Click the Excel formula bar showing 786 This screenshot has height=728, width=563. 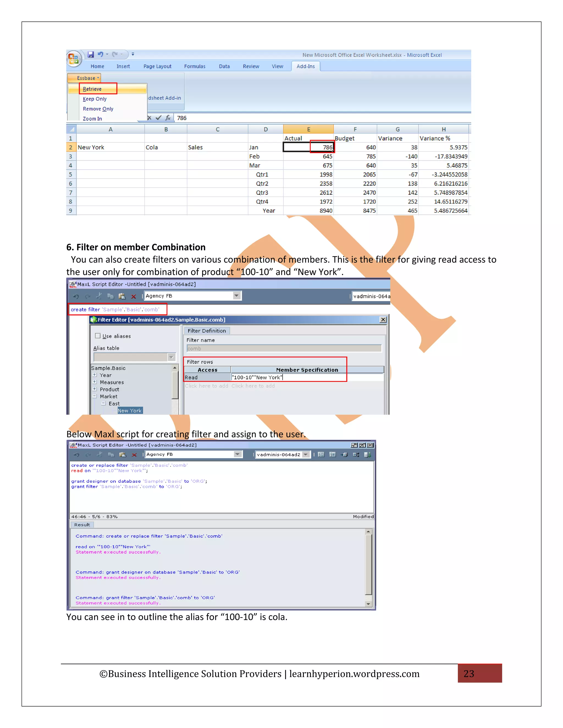(322, 118)
